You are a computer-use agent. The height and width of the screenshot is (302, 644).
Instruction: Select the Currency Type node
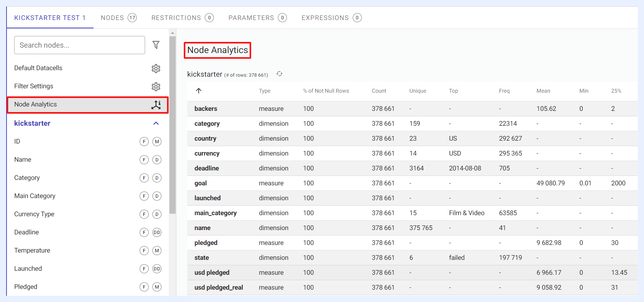point(34,214)
